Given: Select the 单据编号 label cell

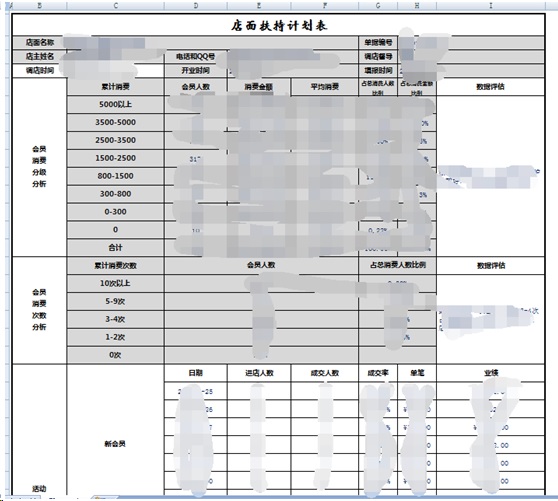Looking at the screenshot, I should click(378, 42).
